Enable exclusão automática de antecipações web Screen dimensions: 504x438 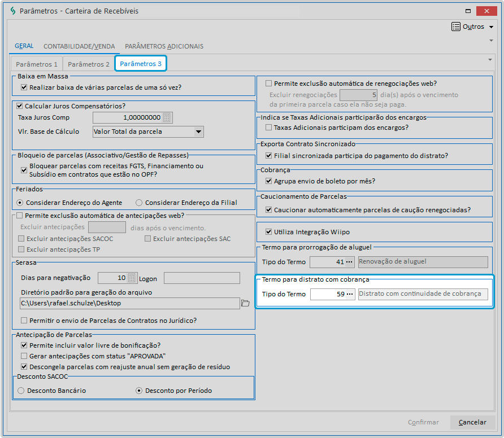(x=20, y=216)
